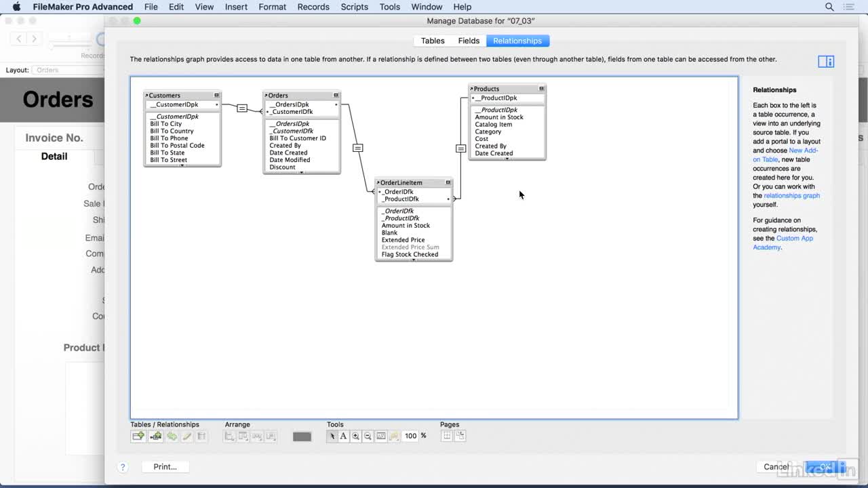Open the File menu
The width and height of the screenshot is (868, 488).
pos(151,7)
